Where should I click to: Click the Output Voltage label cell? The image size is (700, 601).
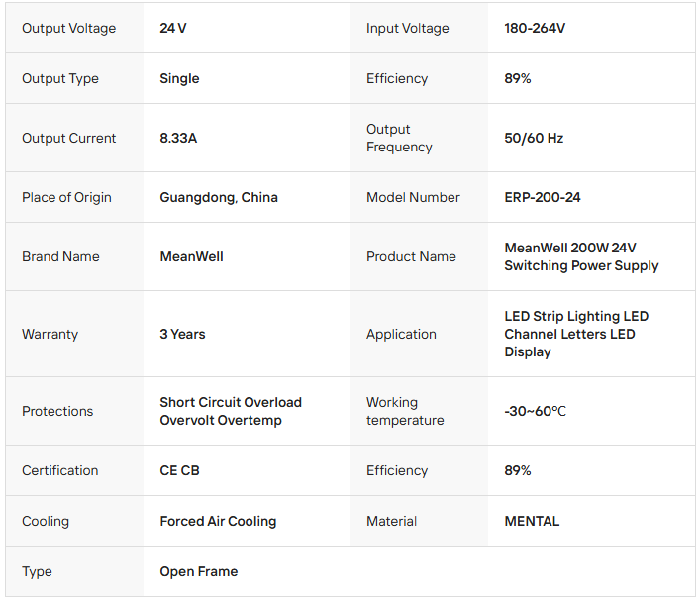pos(68,28)
